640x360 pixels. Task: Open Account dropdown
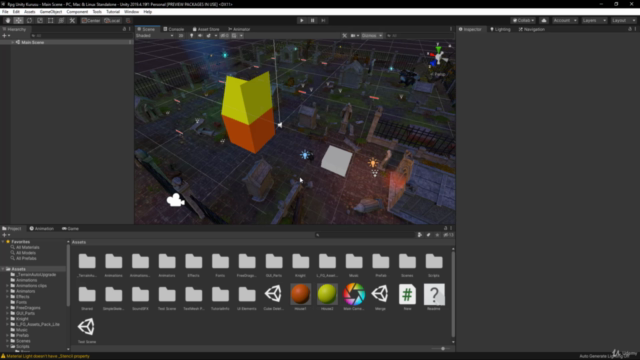(x=565, y=20)
